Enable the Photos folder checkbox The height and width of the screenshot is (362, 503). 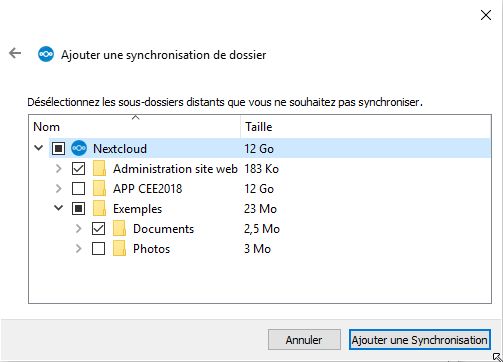click(x=98, y=249)
